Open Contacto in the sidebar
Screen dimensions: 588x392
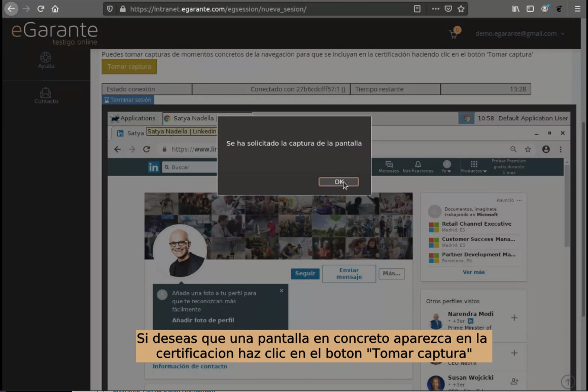click(x=46, y=95)
